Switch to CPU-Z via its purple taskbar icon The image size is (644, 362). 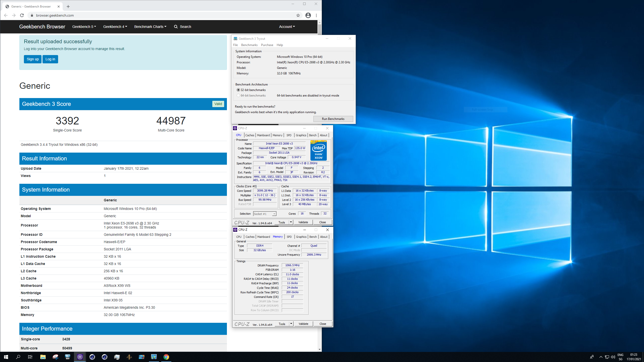coord(80,357)
